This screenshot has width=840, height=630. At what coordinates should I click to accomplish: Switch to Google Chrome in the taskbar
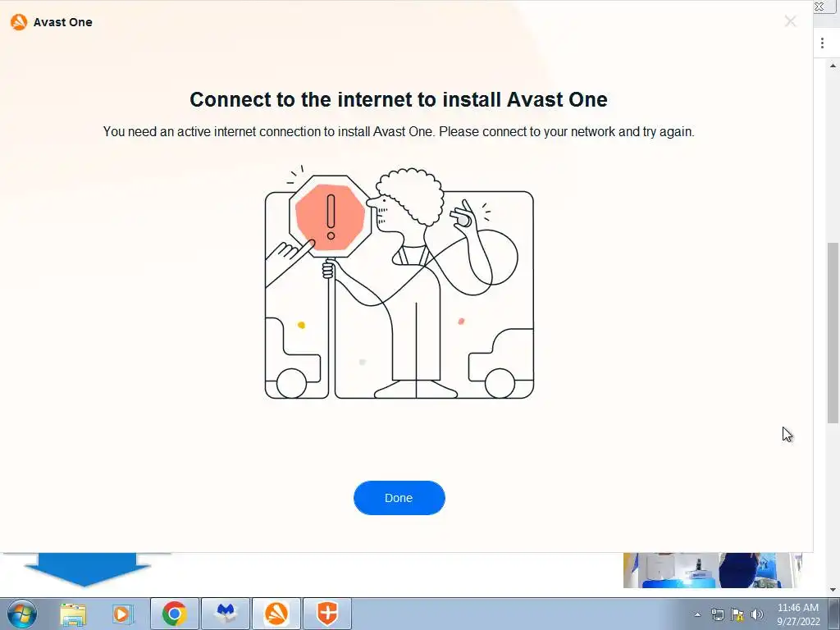coord(175,614)
